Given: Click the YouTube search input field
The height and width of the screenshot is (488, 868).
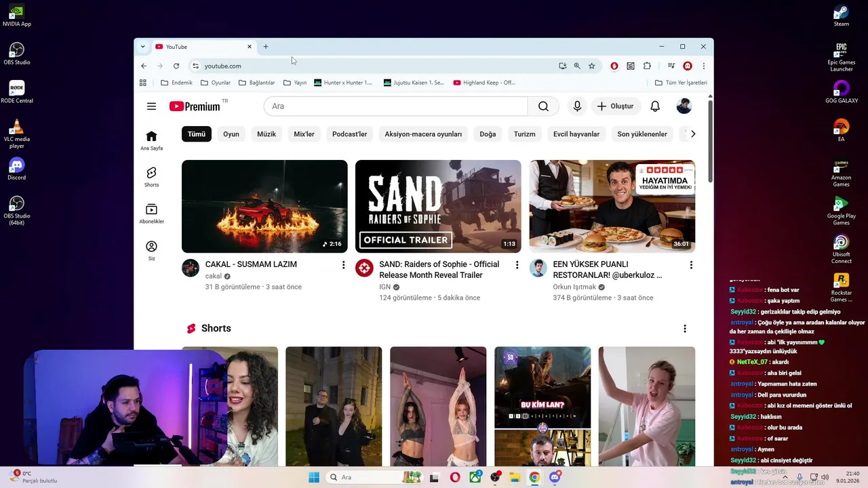Looking at the screenshot, I should pyautogui.click(x=395, y=106).
